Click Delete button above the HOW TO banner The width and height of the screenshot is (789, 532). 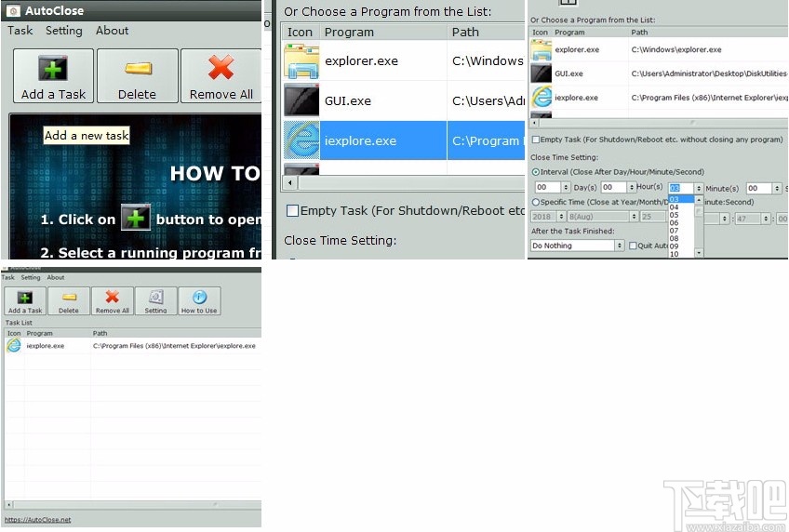click(138, 76)
